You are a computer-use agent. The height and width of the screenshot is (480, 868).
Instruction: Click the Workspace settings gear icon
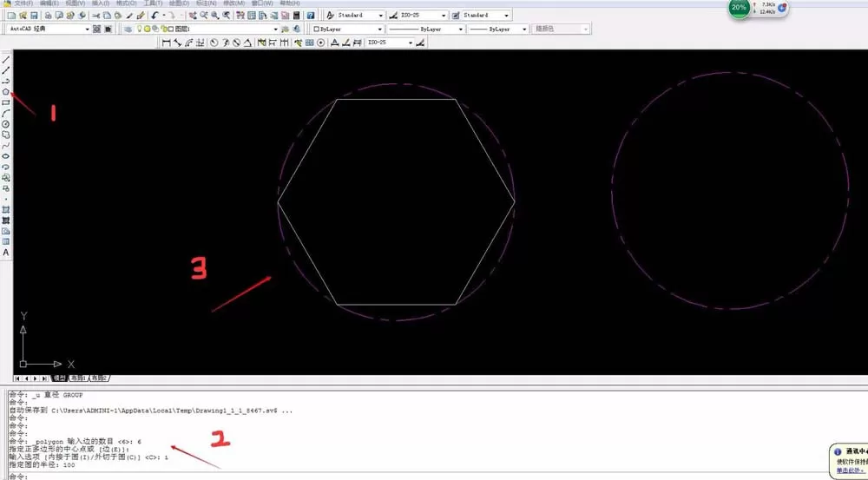point(97,29)
